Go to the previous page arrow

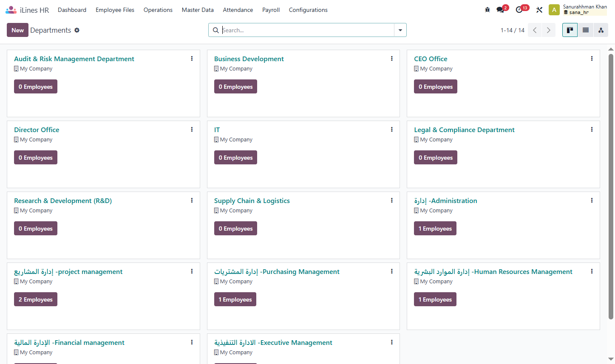coord(535,30)
